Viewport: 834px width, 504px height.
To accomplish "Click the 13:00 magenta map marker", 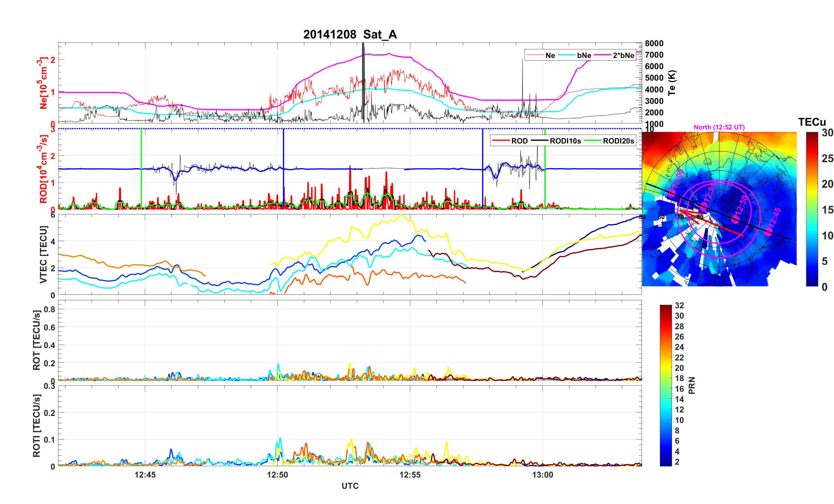I will point(671,193).
